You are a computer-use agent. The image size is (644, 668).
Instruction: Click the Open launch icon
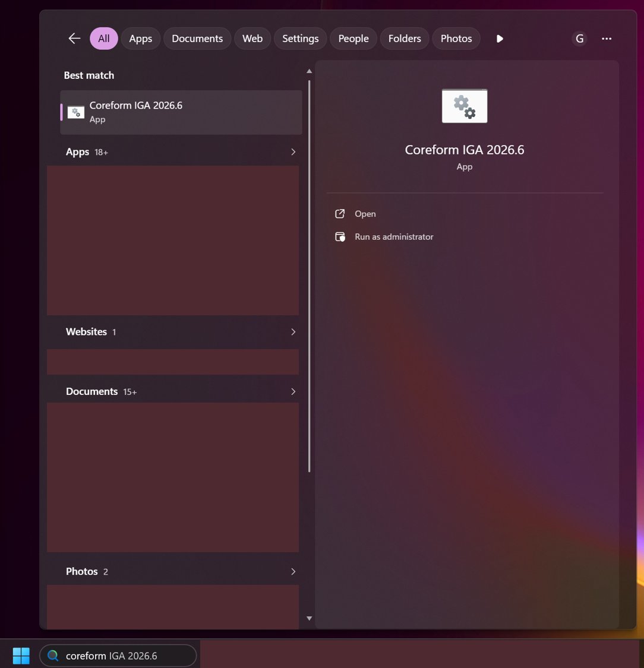pos(340,214)
